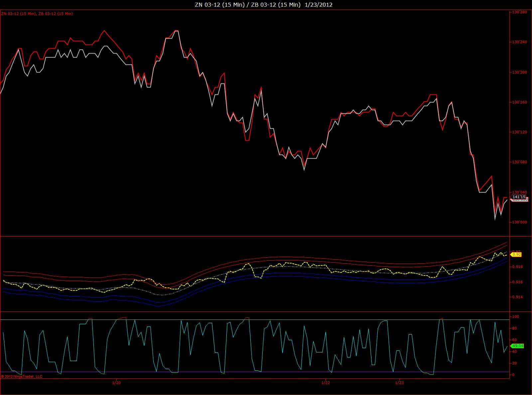The image size is (532, 395).
Task: Click the 60 oscillator axis label
Action: point(515,340)
